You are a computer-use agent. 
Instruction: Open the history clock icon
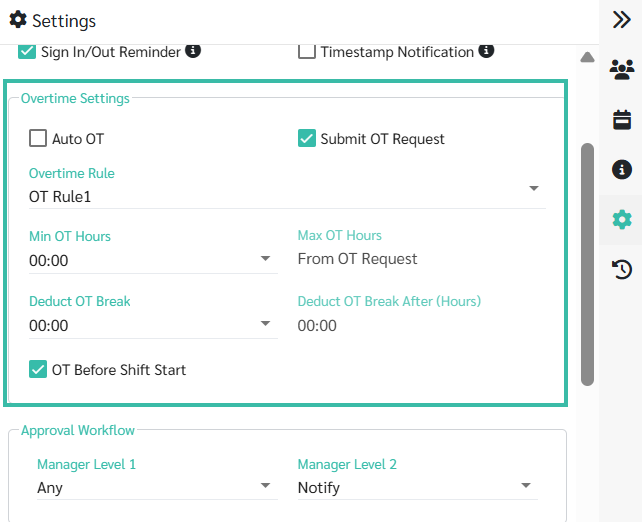pyautogui.click(x=622, y=270)
